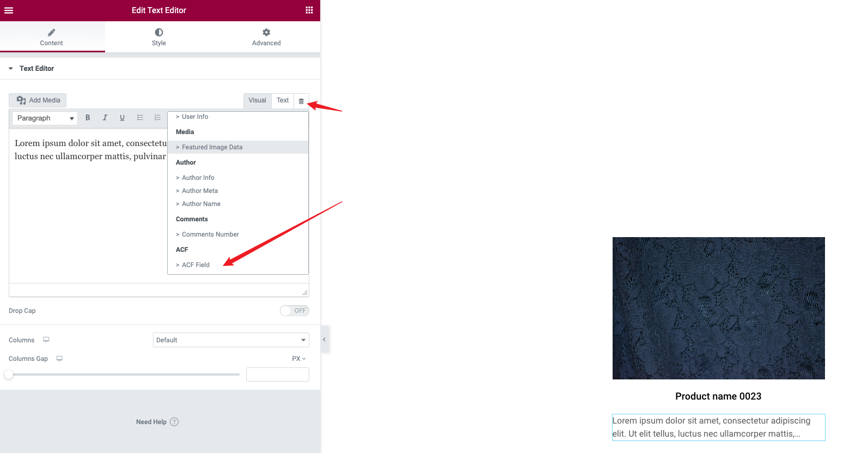Apply italic formatting to text

[105, 118]
